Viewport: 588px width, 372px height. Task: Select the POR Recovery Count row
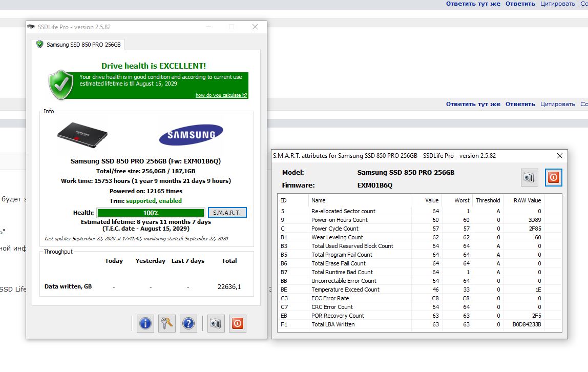pyautogui.click(x=419, y=316)
